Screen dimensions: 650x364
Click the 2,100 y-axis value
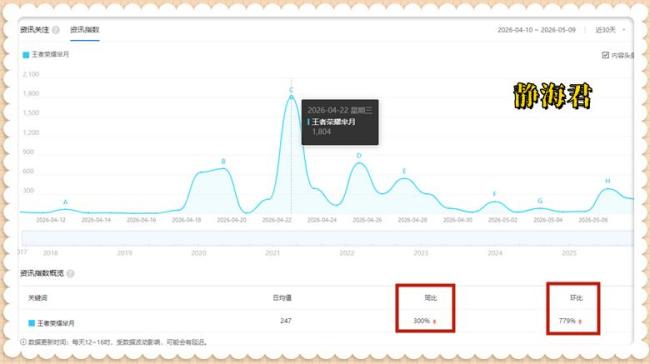tap(31, 75)
